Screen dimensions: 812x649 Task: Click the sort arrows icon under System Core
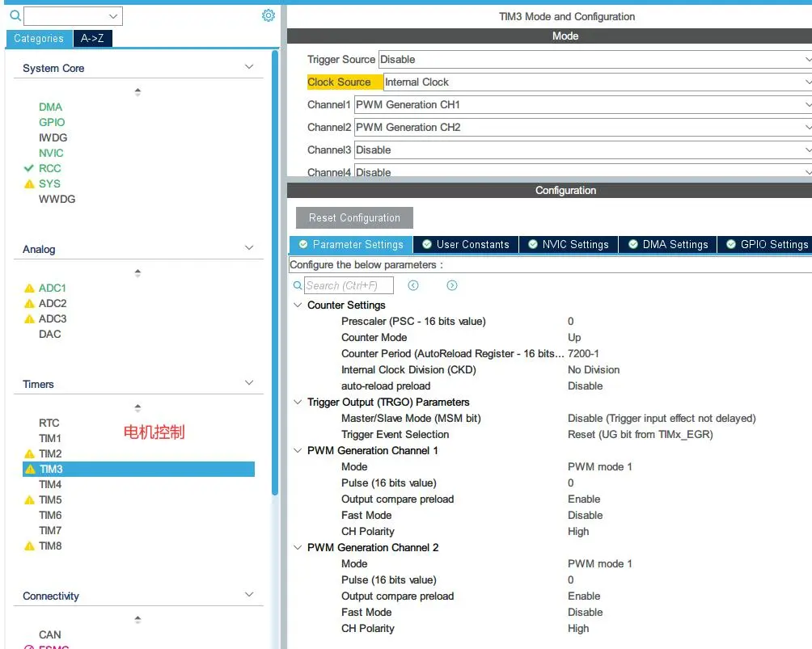(x=137, y=92)
